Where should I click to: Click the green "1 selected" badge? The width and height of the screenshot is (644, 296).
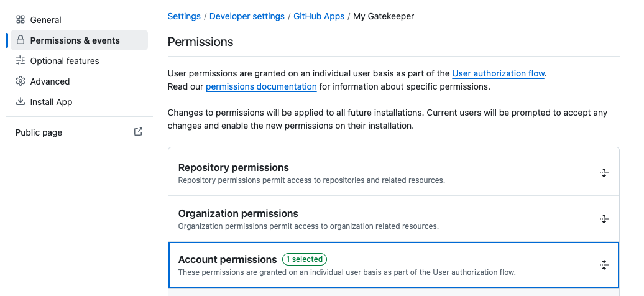pos(305,259)
